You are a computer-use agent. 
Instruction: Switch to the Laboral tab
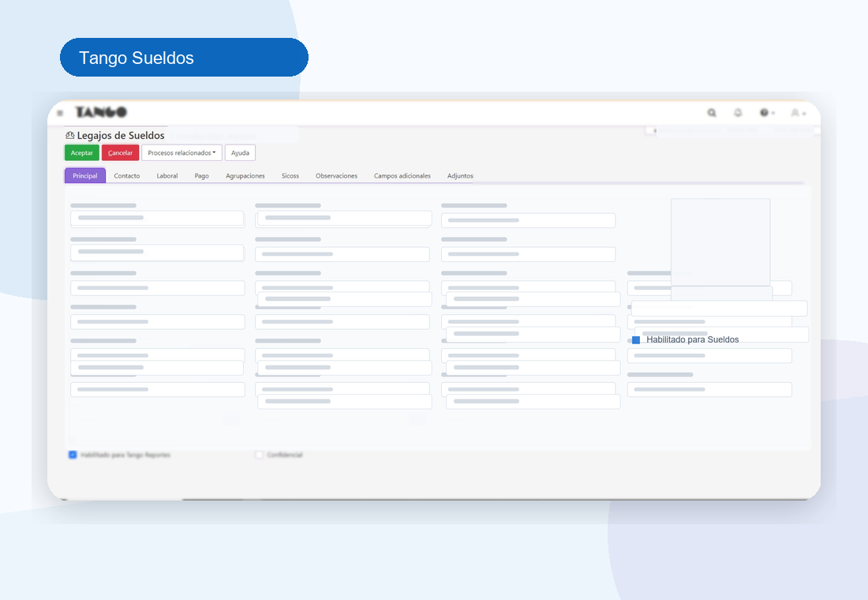pos(167,175)
